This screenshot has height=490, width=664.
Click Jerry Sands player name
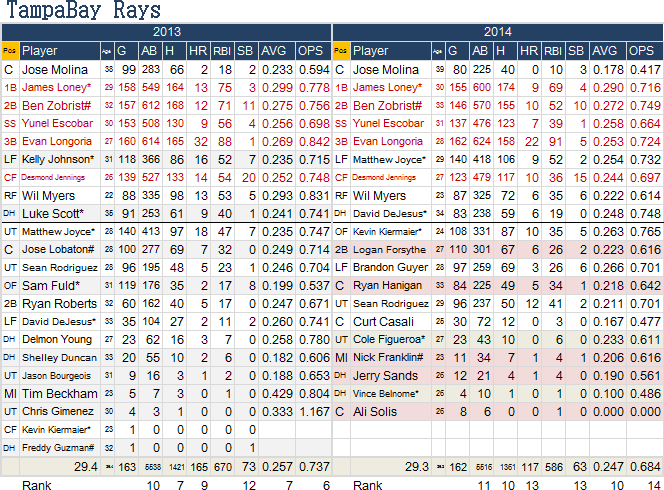(385, 376)
